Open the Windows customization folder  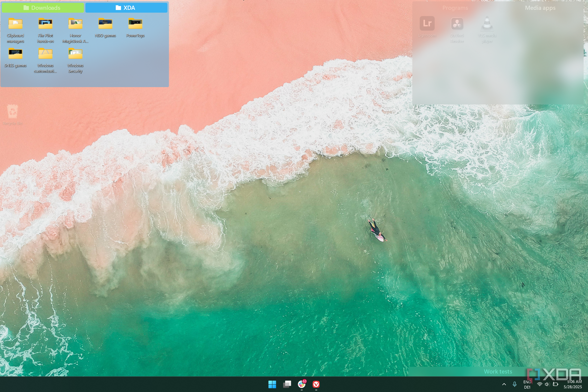tap(45, 61)
